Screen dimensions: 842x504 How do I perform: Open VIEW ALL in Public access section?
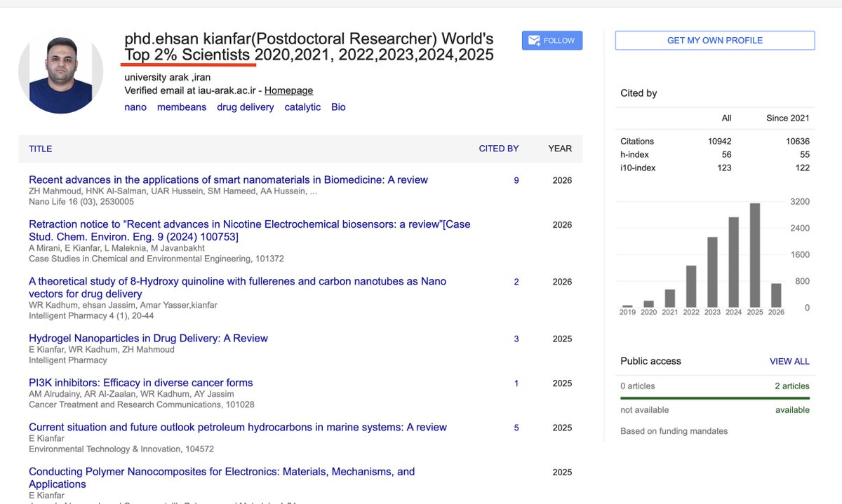click(x=789, y=361)
